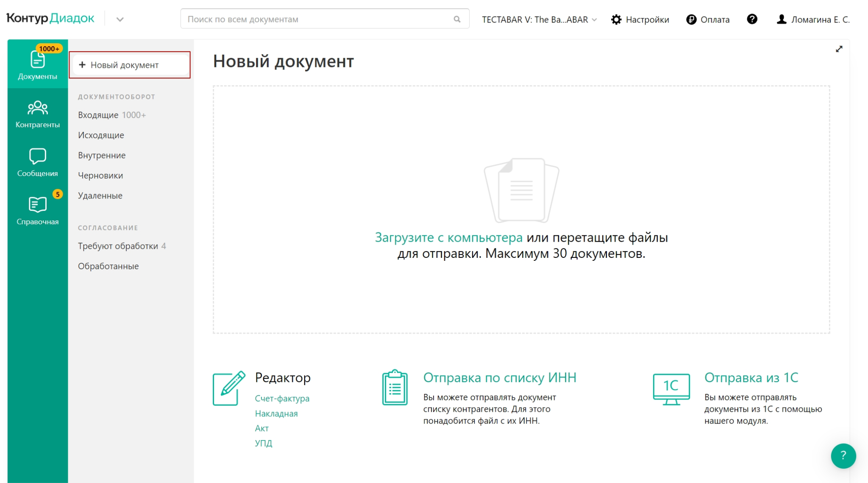
Task: Click the search magnifier icon
Action: point(457,19)
